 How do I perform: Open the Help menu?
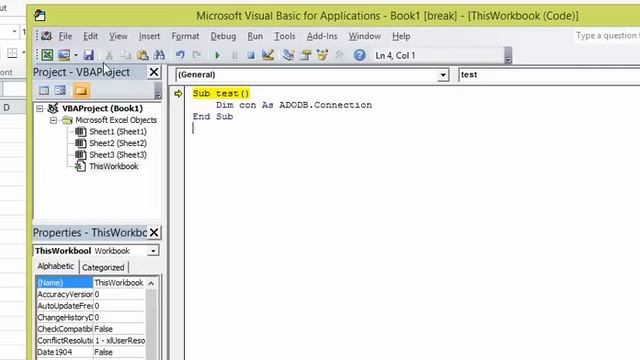[401, 36]
